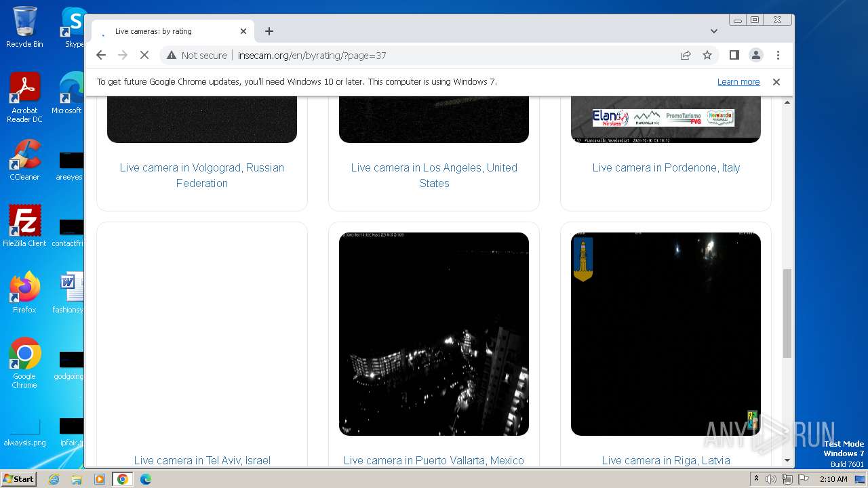Open Chrome profile menu

(756, 55)
